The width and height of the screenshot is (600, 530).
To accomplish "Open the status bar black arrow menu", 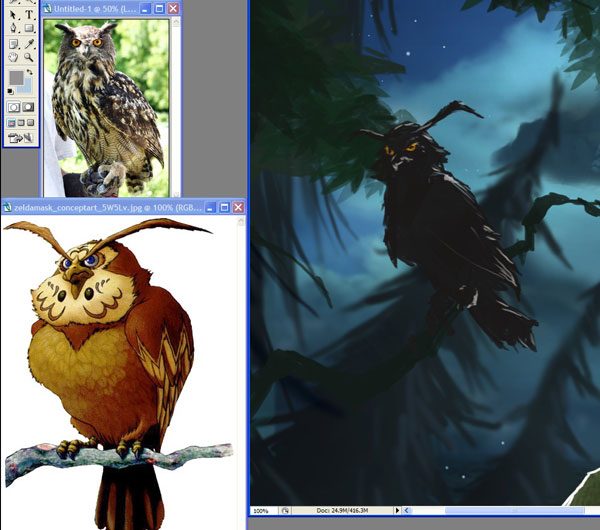I will point(397,510).
